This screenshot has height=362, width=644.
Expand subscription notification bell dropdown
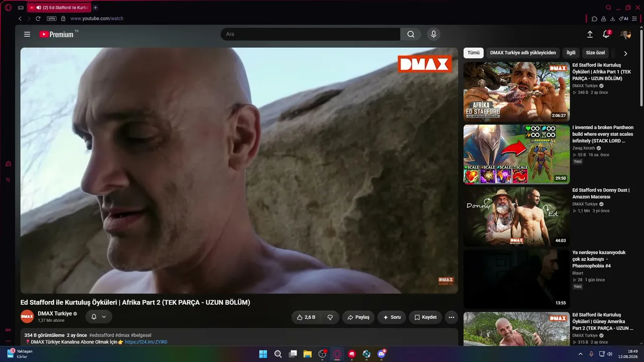99,317
